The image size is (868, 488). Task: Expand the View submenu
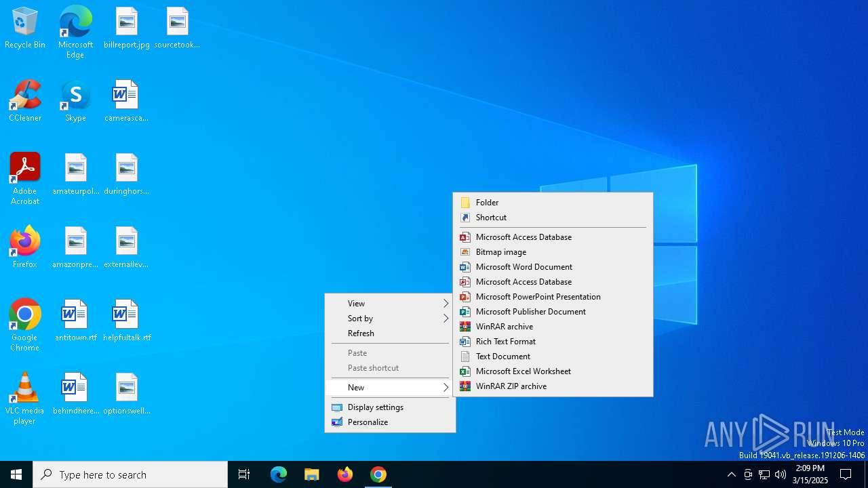pos(390,304)
